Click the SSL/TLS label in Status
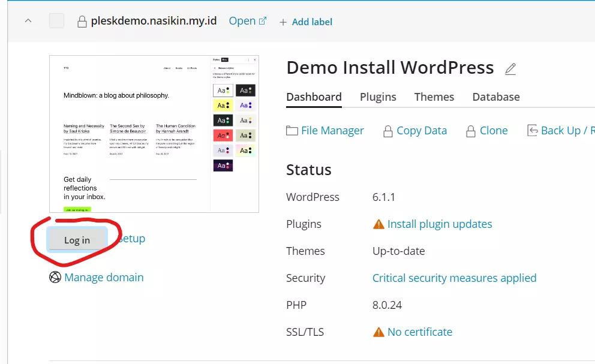This screenshot has height=364, width=595. (x=305, y=332)
